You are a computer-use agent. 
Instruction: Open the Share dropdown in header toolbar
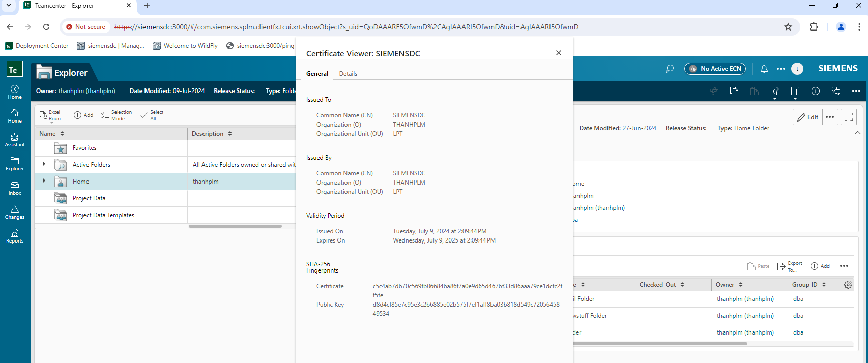point(775,92)
